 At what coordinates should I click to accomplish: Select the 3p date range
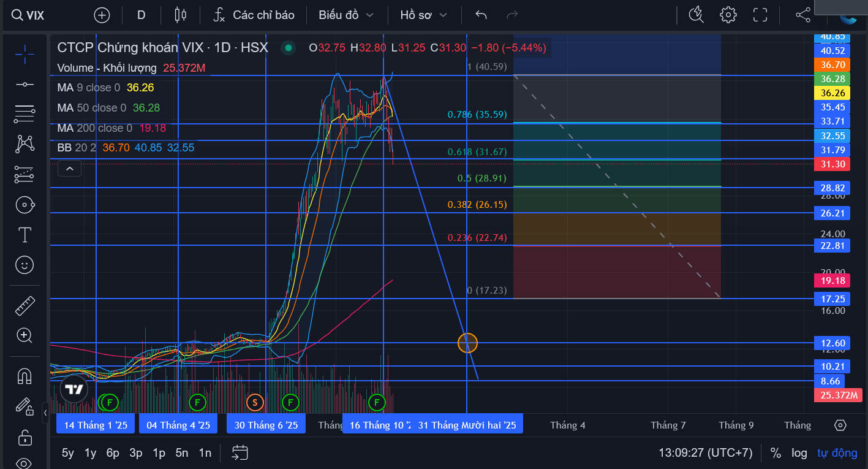136,453
